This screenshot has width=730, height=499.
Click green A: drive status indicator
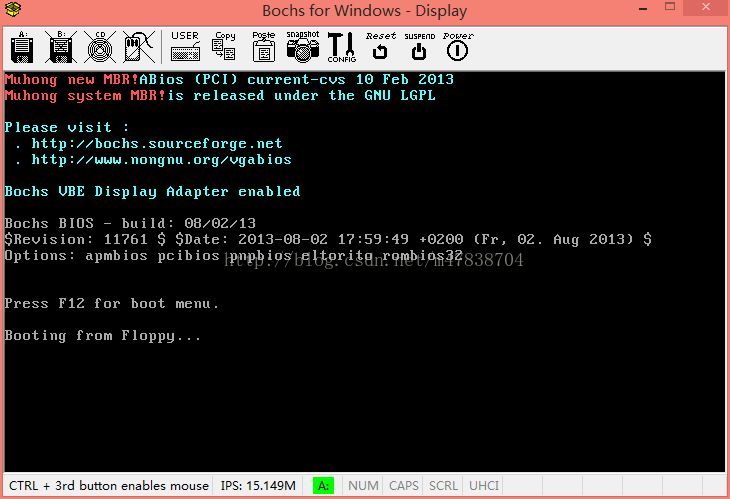pos(324,486)
